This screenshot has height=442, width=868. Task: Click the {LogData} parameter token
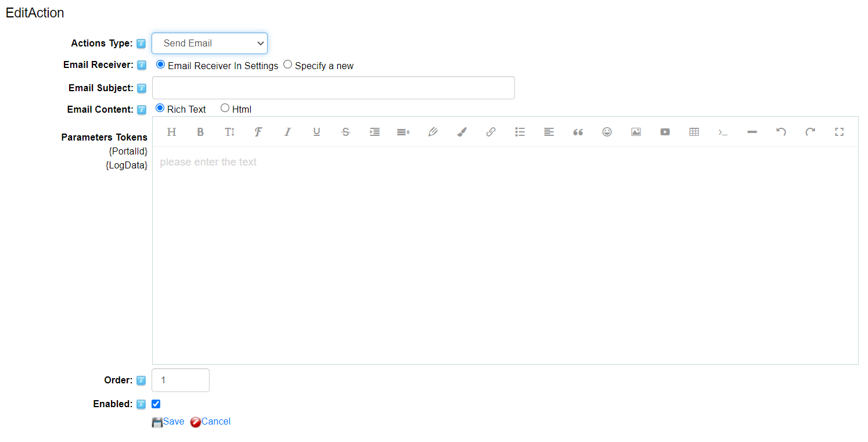tap(127, 166)
